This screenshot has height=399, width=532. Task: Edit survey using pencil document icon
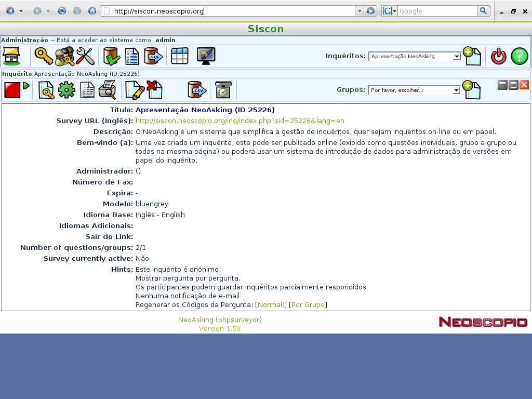(135, 90)
